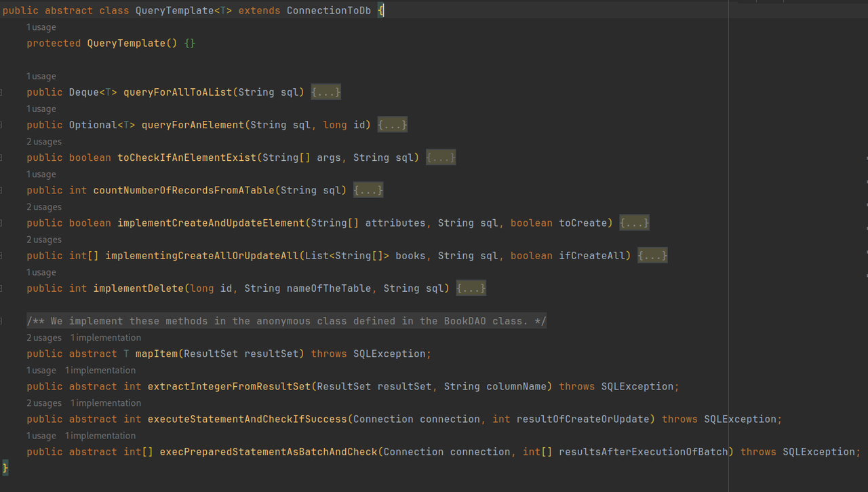Viewport: 868px width, 492px height.
Task: Click the gutter icon beside queryForAnElement
Action: [3, 124]
